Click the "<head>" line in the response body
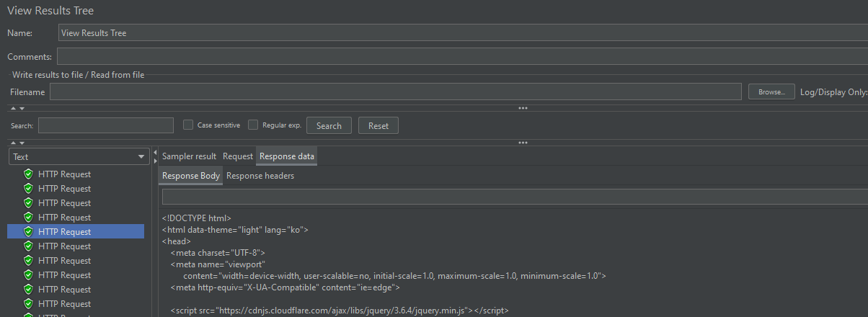 tap(177, 241)
